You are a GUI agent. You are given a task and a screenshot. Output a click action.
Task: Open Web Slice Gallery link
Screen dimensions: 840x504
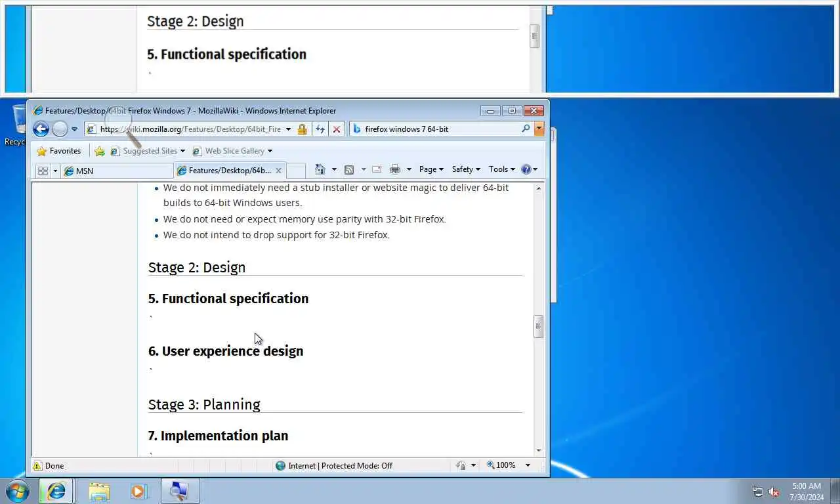[228, 151]
